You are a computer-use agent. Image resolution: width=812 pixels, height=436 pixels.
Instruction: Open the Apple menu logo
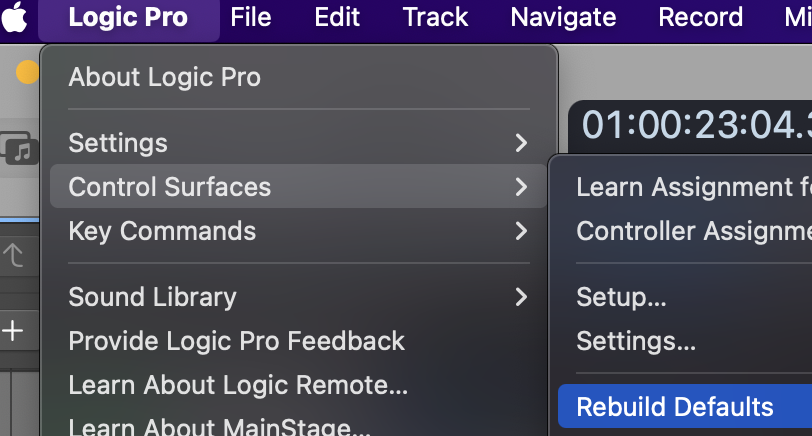pyautogui.click(x=14, y=17)
